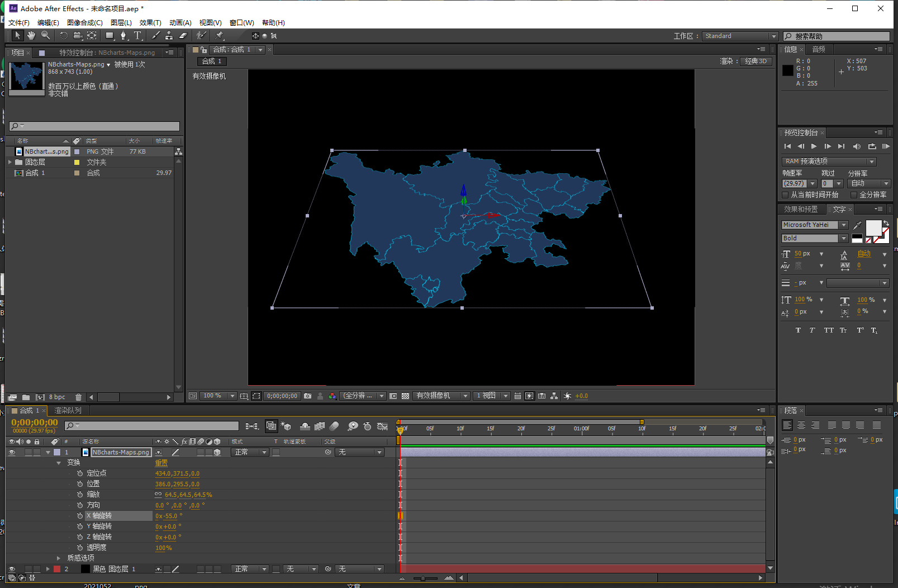Select the Hand tool

[x=31, y=36]
